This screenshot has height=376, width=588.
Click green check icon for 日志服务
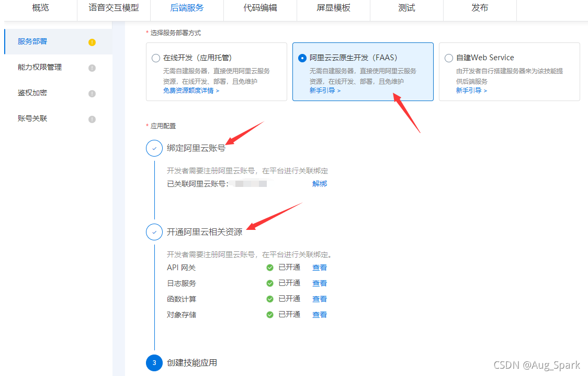coord(269,283)
